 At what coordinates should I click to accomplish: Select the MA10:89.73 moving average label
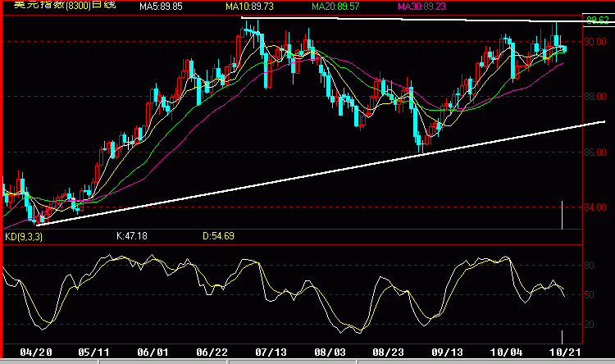pyautogui.click(x=249, y=7)
